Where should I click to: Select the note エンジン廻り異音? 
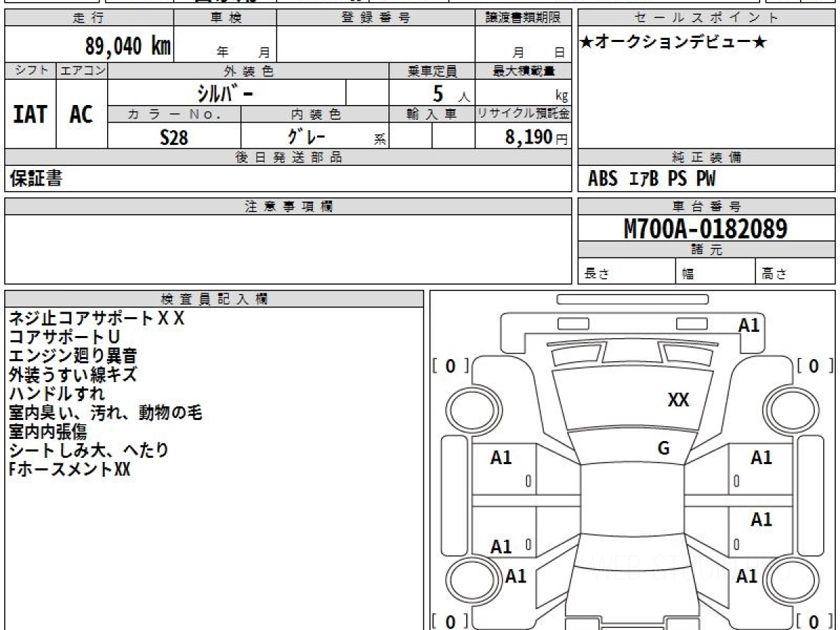coord(73,356)
